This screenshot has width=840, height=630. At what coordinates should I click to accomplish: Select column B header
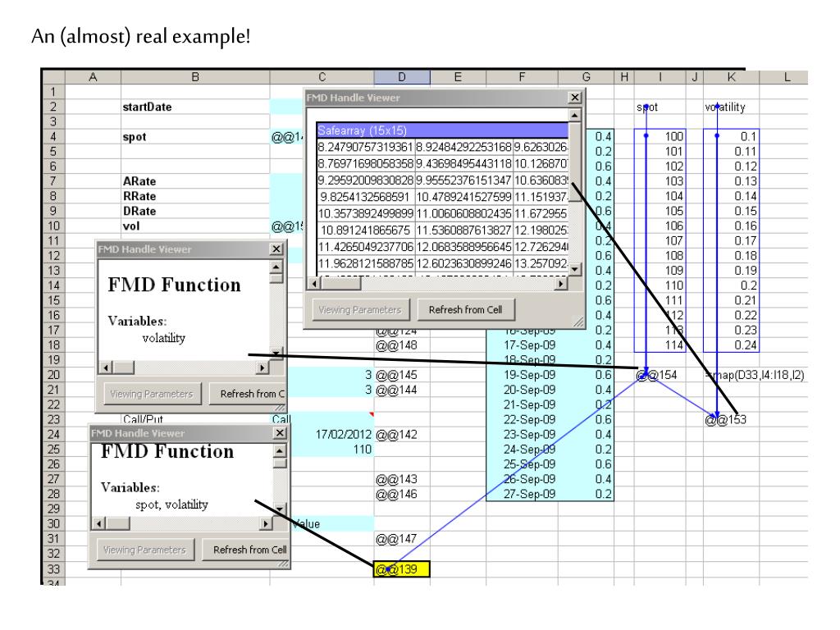[x=195, y=77]
